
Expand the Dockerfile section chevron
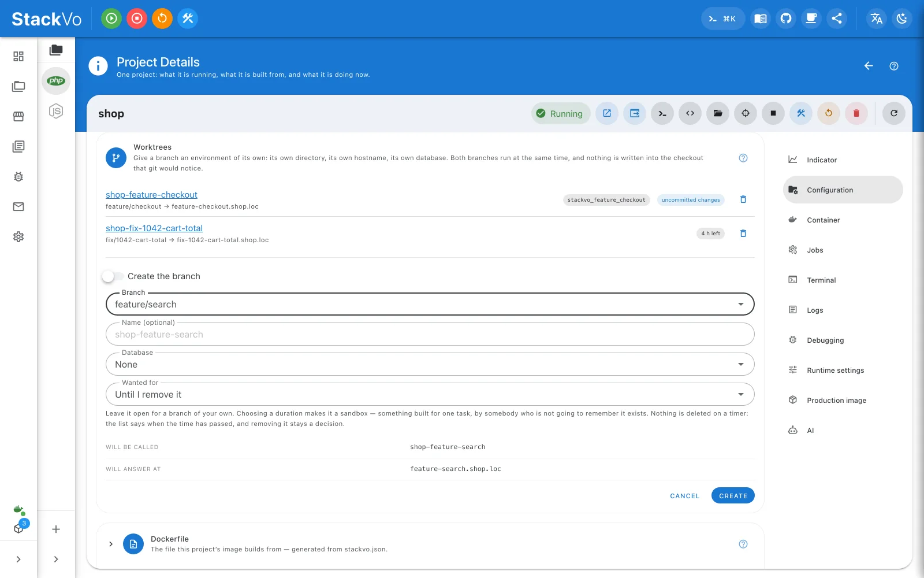(x=111, y=544)
